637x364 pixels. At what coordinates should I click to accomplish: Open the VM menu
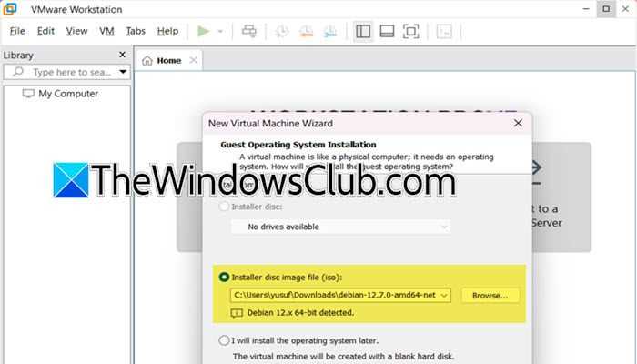[x=106, y=31]
